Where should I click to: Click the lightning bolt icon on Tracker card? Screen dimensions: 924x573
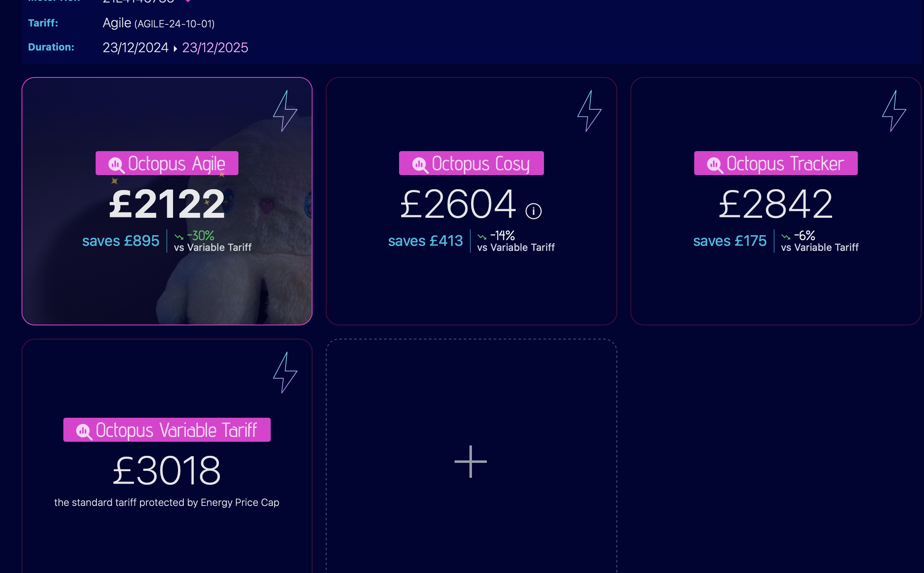click(894, 111)
